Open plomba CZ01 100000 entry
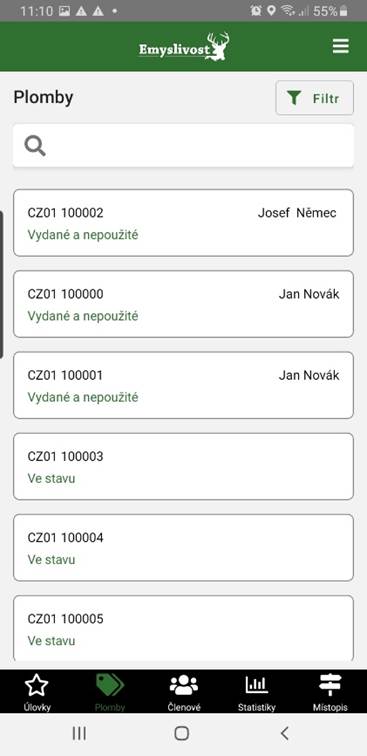The image size is (367, 756). tap(183, 304)
